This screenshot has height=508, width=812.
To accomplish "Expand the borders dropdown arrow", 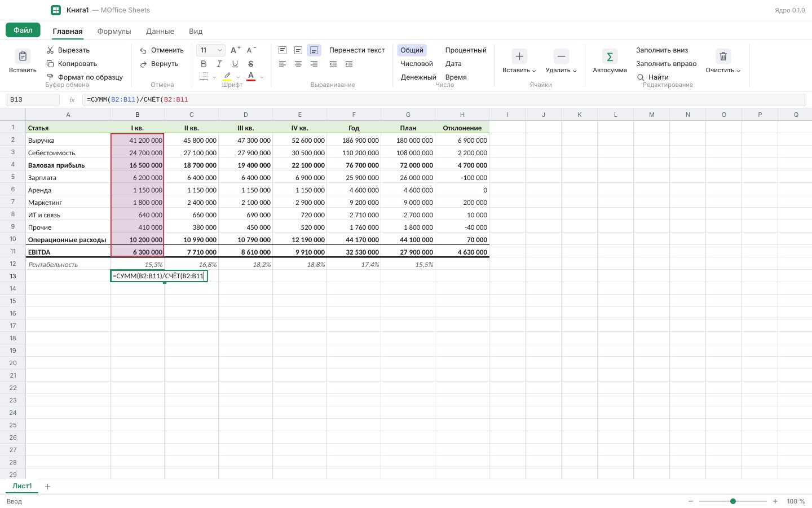I will point(214,77).
